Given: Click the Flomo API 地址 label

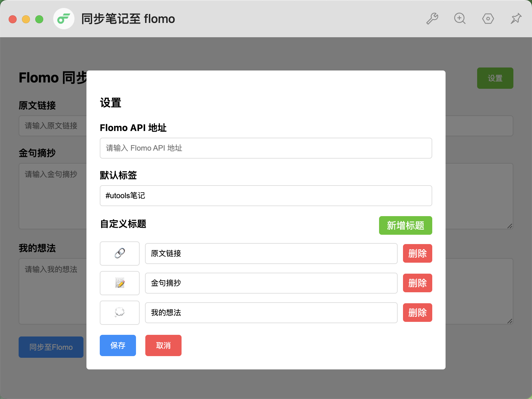Looking at the screenshot, I should 133,128.
